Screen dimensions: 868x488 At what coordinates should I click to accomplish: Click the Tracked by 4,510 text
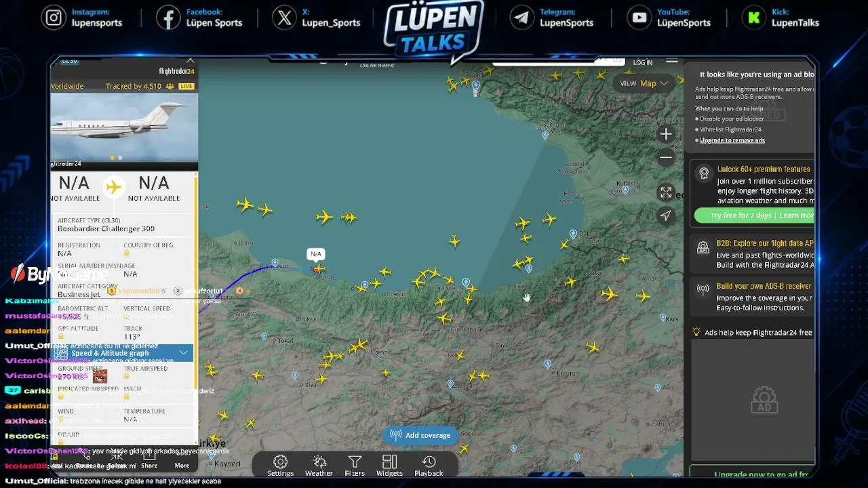click(x=134, y=86)
